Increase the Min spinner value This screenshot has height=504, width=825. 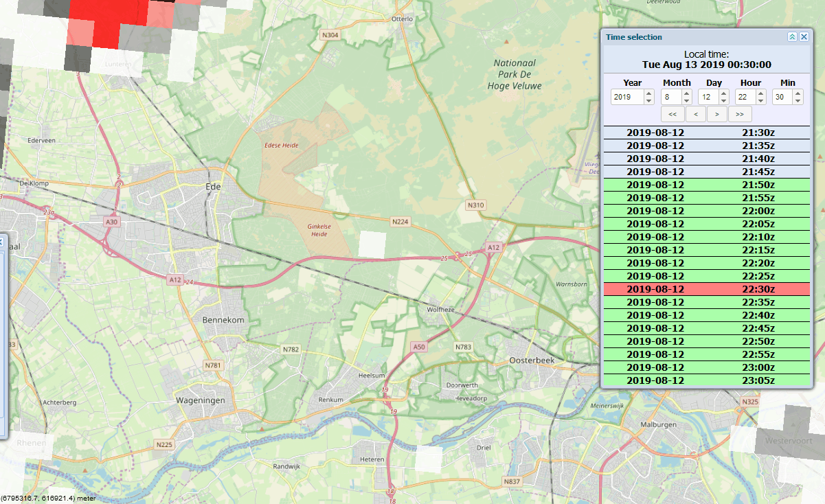(x=798, y=93)
